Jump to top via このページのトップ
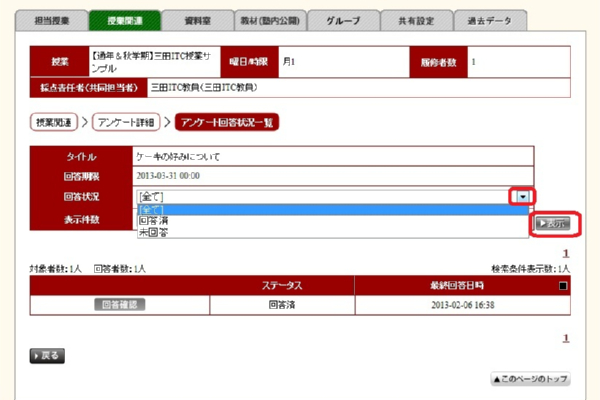This screenshot has height=400, width=600. (529, 380)
